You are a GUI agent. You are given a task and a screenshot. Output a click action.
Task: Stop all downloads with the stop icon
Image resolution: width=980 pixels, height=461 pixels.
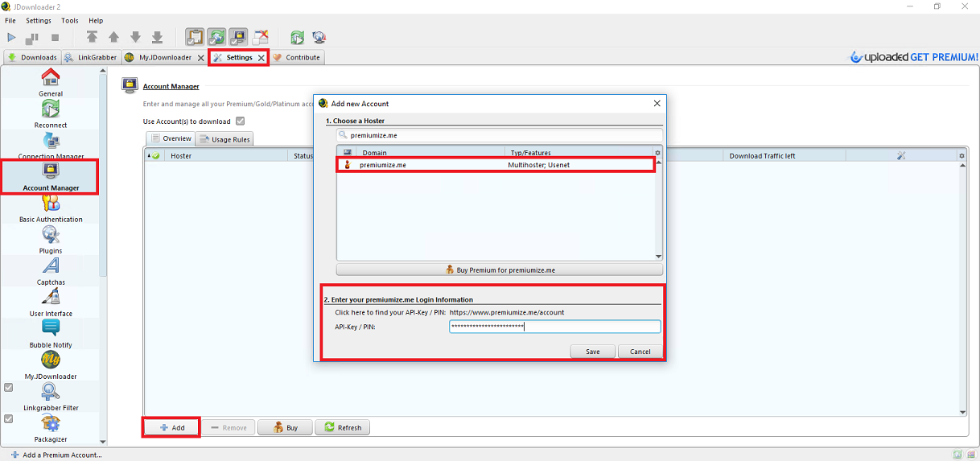[x=55, y=37]
